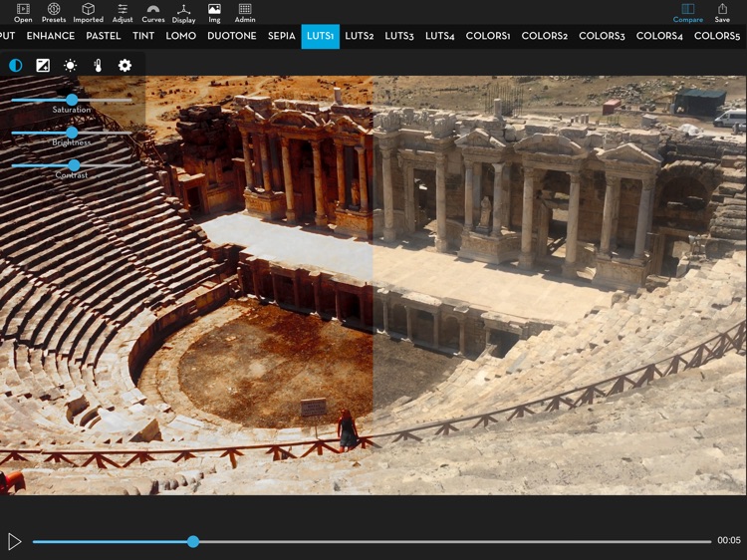Viewport: 747px width, 560px height.
Task: Select the LUTS4 tab
Action: [x=439, y=36]
